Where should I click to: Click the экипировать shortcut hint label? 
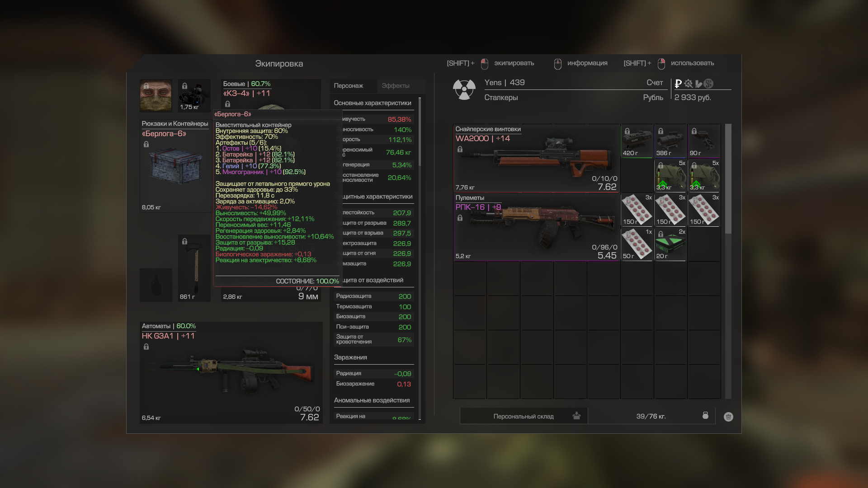tap(514, 63)
